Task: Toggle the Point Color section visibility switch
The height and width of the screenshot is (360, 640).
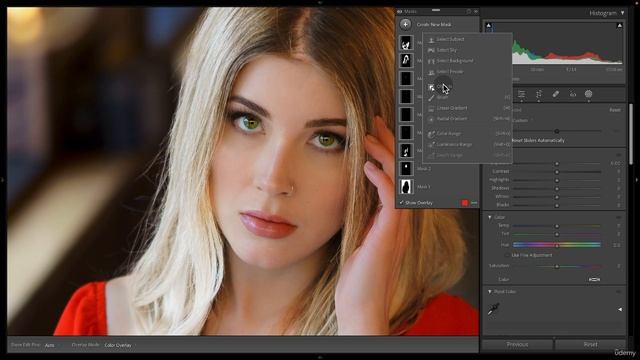Action: click(618, 292)
